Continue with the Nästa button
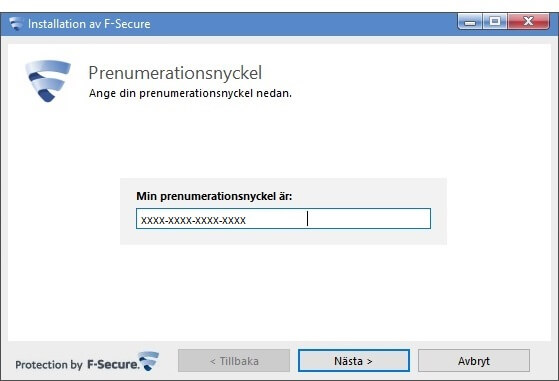The height and width of the screenshot is (381, 559). pyautogui.click(x=354, y=361)
